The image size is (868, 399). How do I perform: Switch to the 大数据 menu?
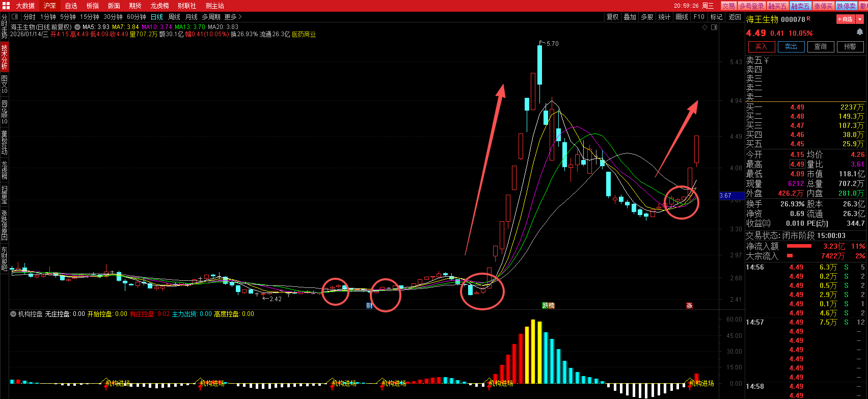[25, 6]
